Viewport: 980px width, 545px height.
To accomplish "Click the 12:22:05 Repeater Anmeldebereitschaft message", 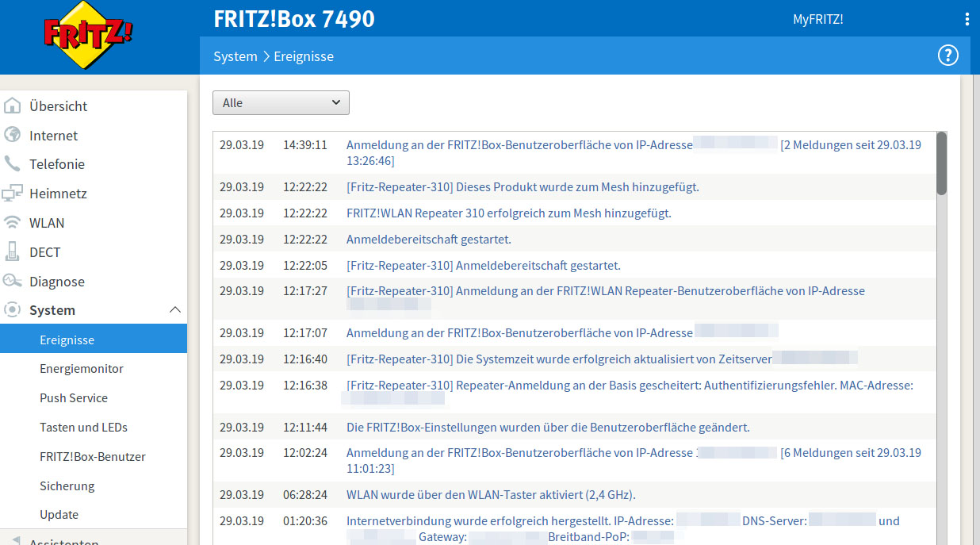I will [484, 266].
